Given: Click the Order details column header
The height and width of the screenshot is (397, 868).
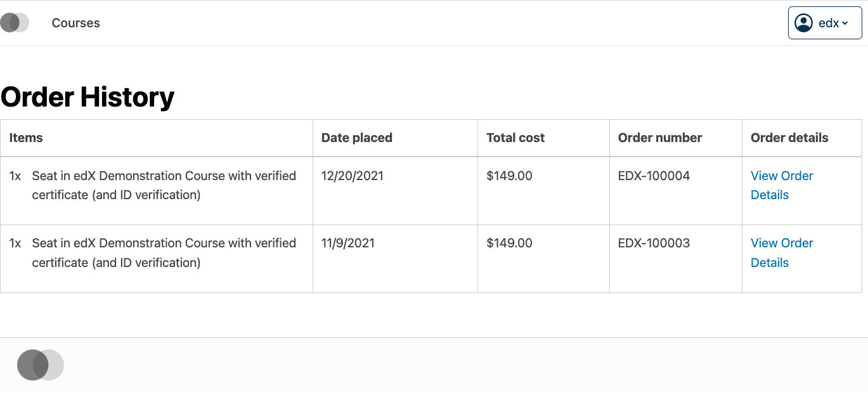Looking at the screenshot, I should point(789,138).
